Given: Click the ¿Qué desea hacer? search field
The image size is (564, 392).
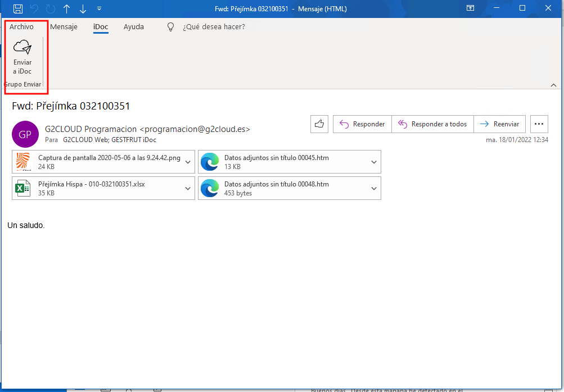Looking at the screenshot, I should coord(214,27).
